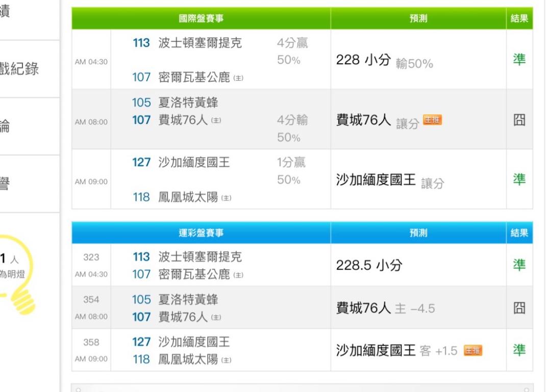Screen dimensions: 551x392
Task: Select the 228.5 小分 prediction
Action: tap(369, 265)
